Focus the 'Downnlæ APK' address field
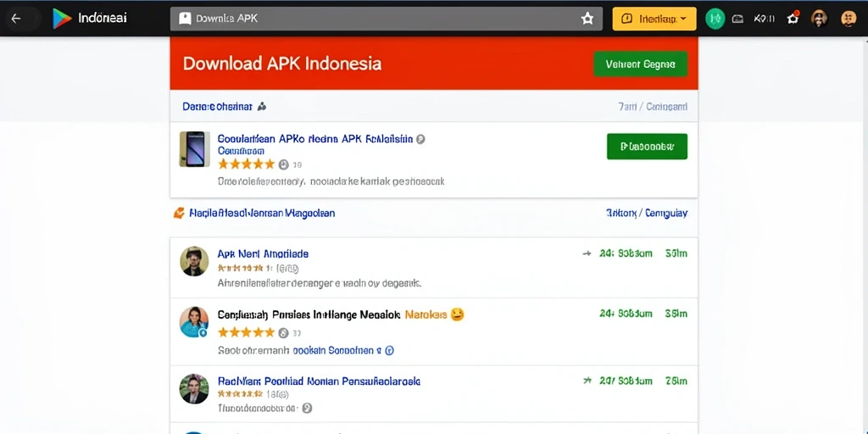The height and width of the screenshot is (434, 868). 386,19
